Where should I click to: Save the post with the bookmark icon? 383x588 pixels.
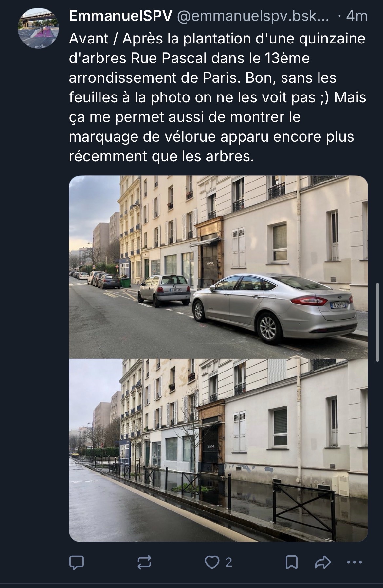pos(291,562)
